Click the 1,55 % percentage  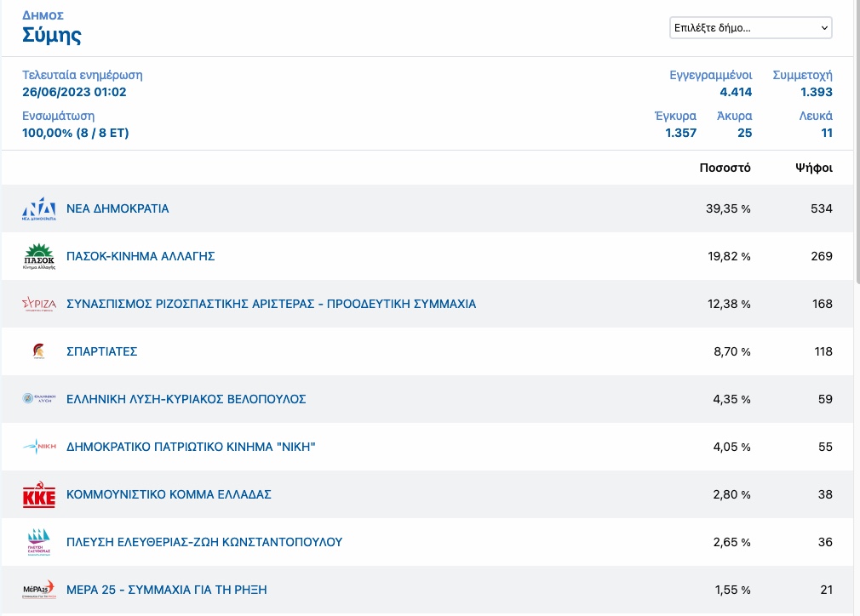pyautogui.click(x=732, y=590)
